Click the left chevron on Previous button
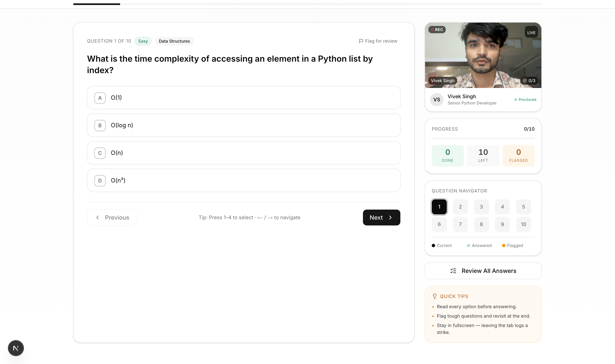 click(97, 218)
